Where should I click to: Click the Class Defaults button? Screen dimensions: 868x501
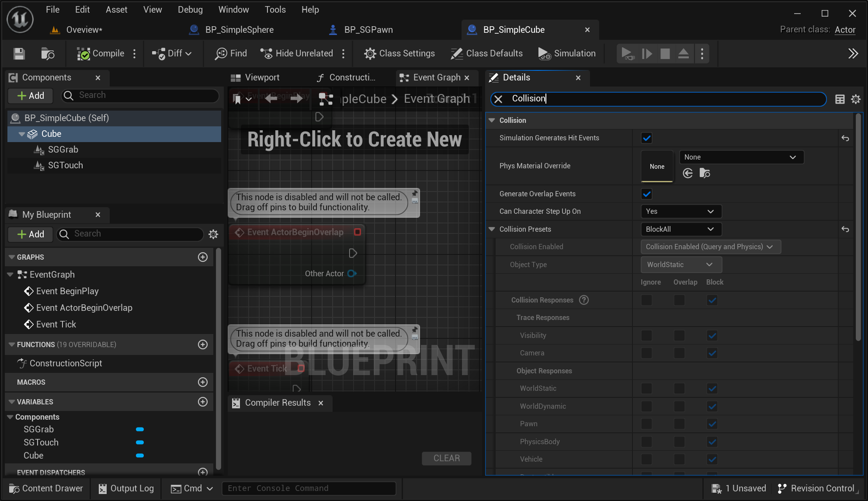486,53
